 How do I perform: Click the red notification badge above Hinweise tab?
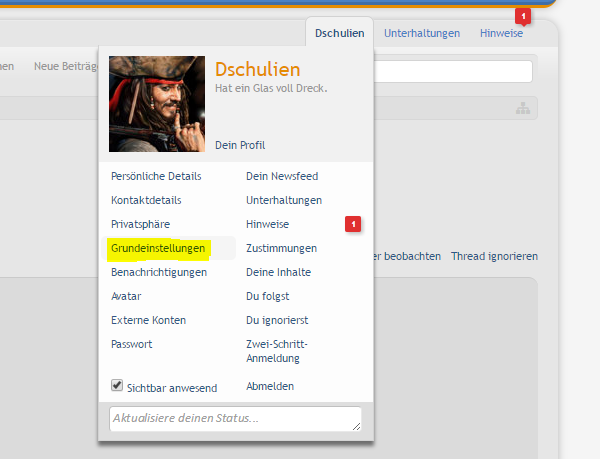click(523, 16)
